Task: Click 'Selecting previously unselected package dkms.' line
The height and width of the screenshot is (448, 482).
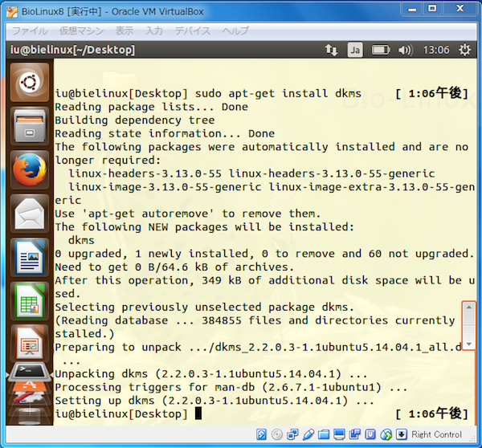Action: coord(204,307)
